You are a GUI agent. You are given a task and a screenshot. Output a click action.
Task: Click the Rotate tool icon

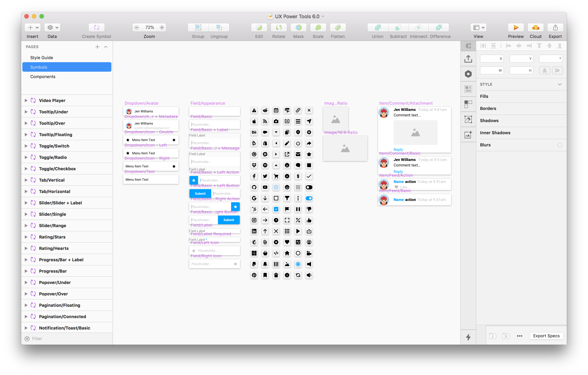coord(279,28)
